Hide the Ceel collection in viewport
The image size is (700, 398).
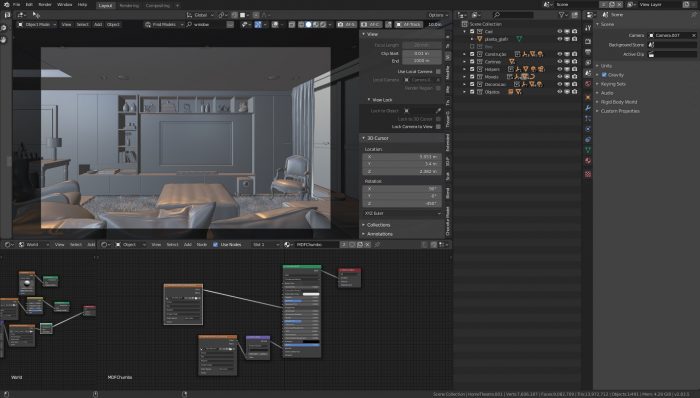(x=560, y=32)
